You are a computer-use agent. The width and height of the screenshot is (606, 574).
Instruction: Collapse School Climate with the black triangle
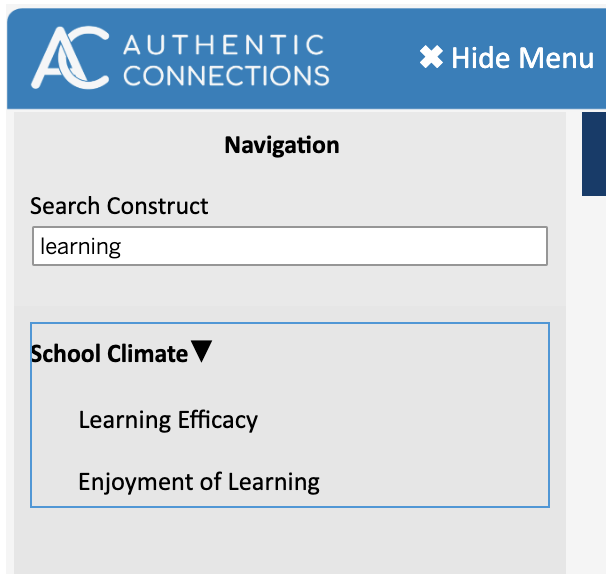coord(202,351)
